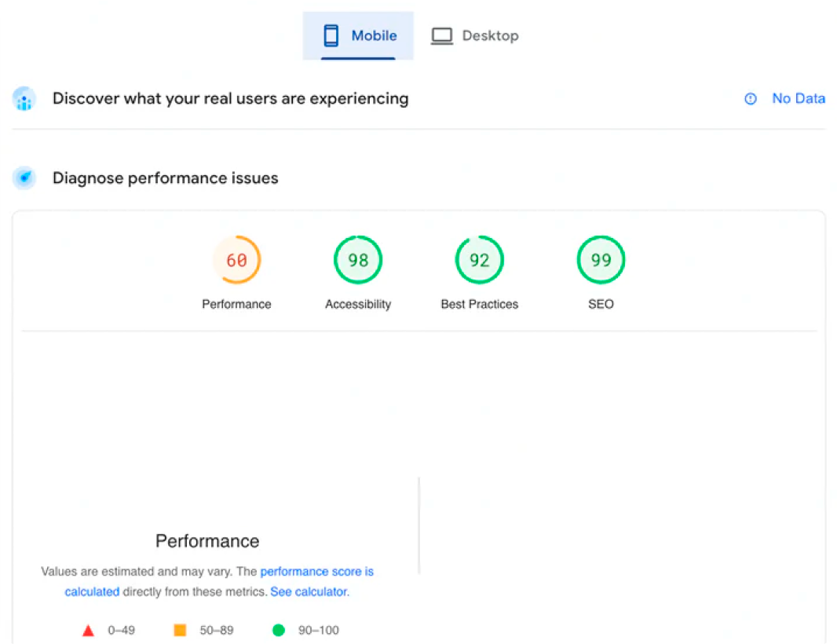Click the real users experience icon
The height and width of the screenshot is (644, 837).
coord(24,99)
